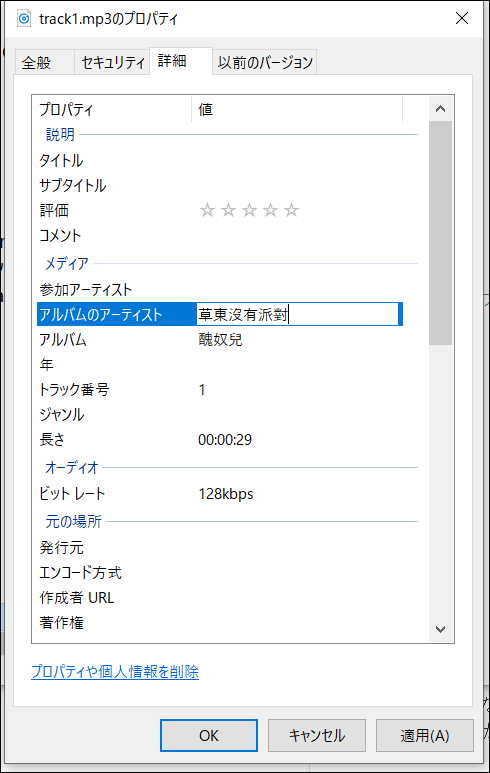Screen dimensions: 490x773
Task: Switch to the 全般 tab
Action: 44,63
